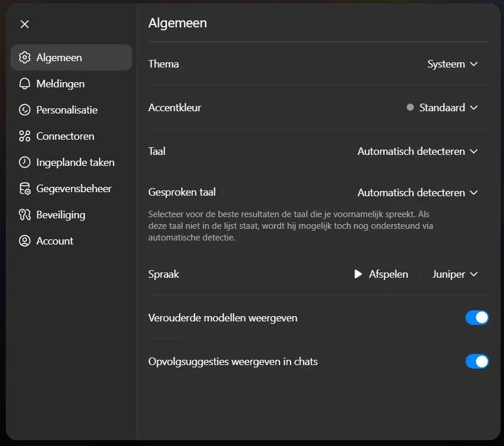Expand the Accentkleur Standaard dropdown
Image resolution: width=504 pixels, height=446 pixels.
448,108
